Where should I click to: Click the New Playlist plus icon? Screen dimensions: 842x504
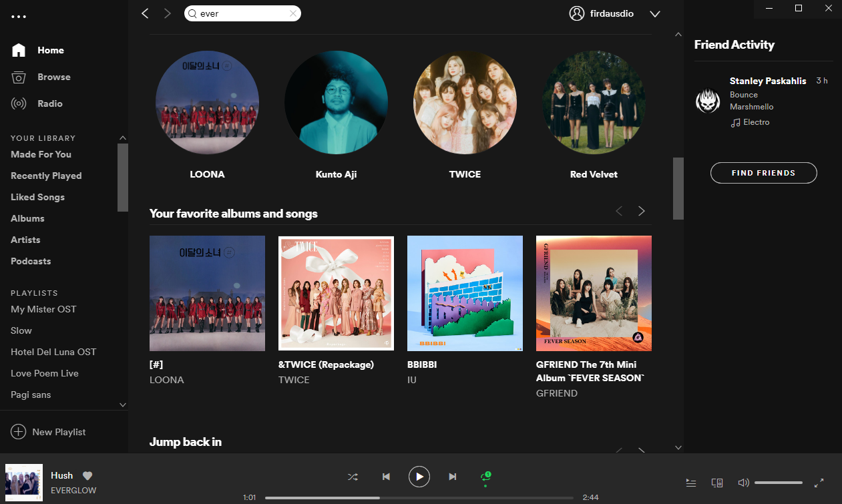[19, 432]
